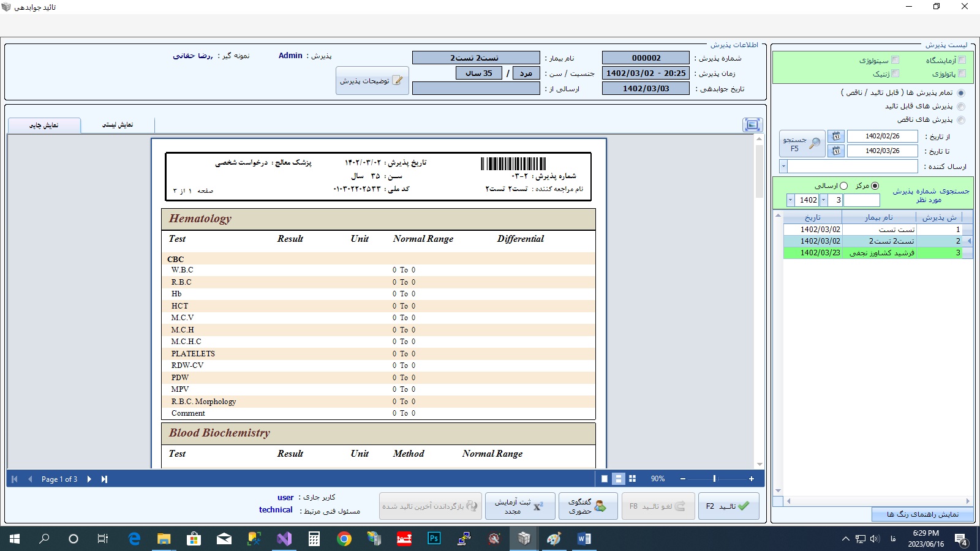Go to the next report page
980x551 pixels.
89,479
